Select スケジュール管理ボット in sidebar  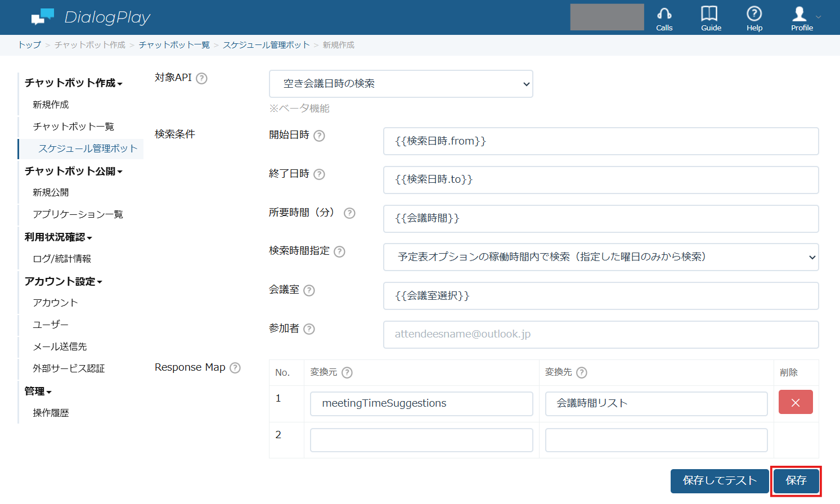88,148
